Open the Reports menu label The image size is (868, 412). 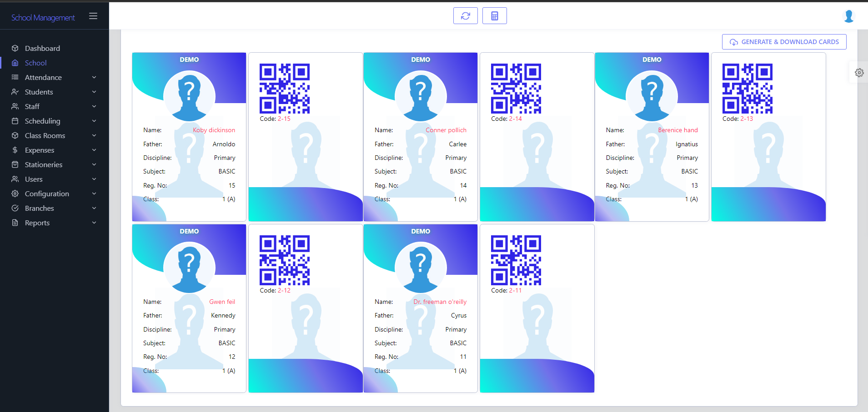point(37,223)
